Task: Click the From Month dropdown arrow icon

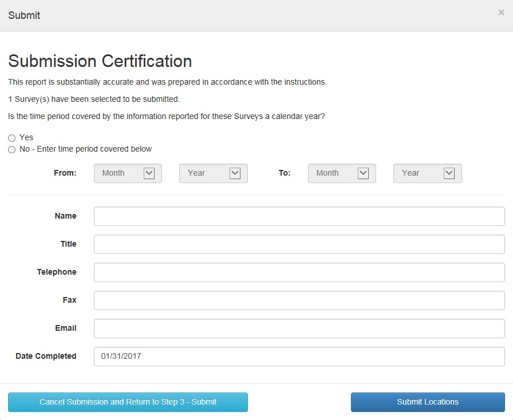Action: [x=149, y=173]
